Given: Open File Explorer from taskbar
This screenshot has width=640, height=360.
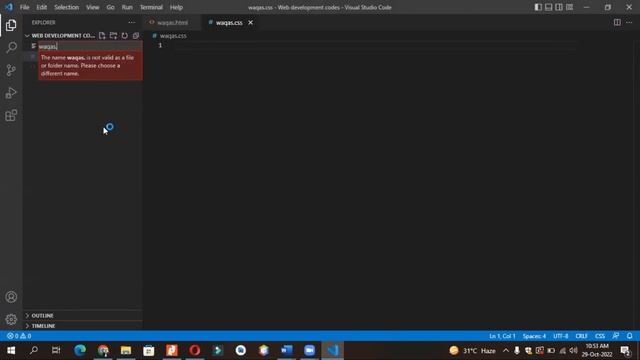Looking at the screenshot, I should coord(126,350).
